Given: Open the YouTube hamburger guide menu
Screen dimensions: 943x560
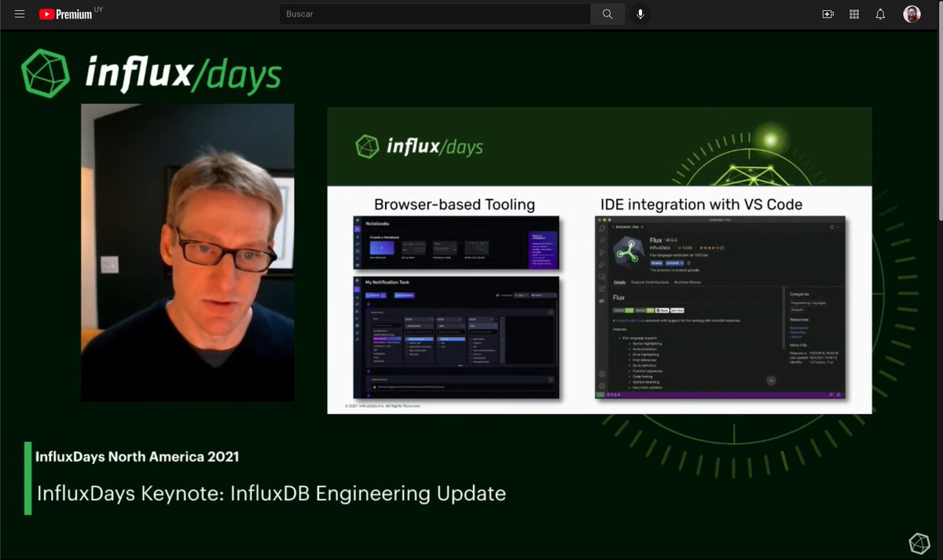Looking at the screenshot, I should point(20,14).
